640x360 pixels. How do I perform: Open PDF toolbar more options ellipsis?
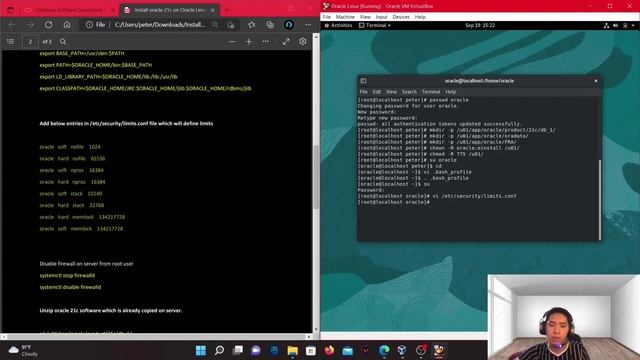point(265,42)
